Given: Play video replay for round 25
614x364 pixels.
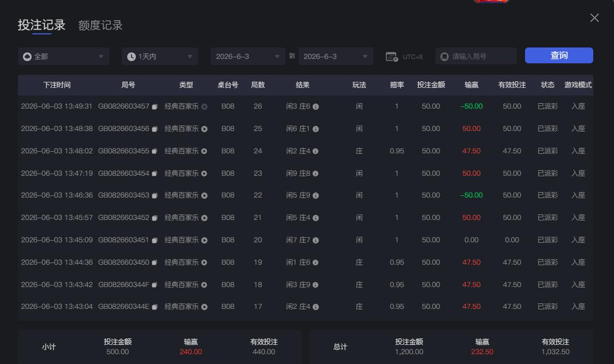Looking at the screenshot, I should [205, 129].
